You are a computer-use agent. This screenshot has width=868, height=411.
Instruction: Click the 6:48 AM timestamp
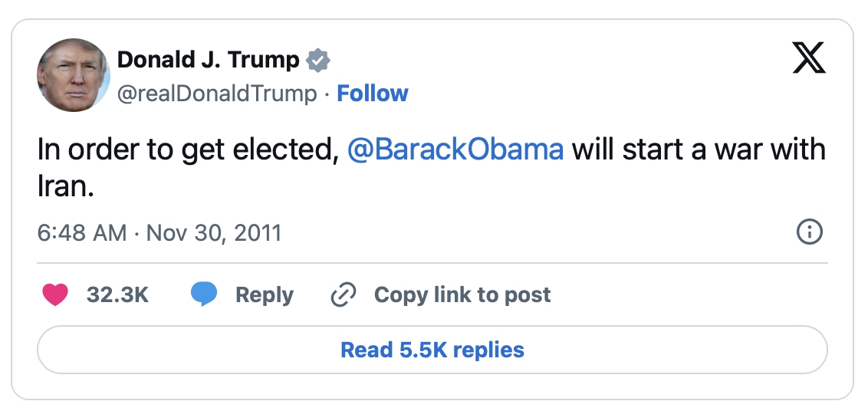tap(82, 232)
